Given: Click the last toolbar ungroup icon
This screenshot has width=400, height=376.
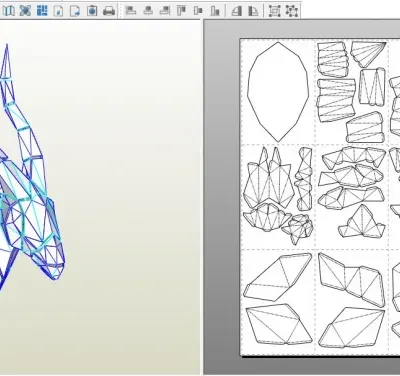Looking at the screenshot, I should [292, 11].
